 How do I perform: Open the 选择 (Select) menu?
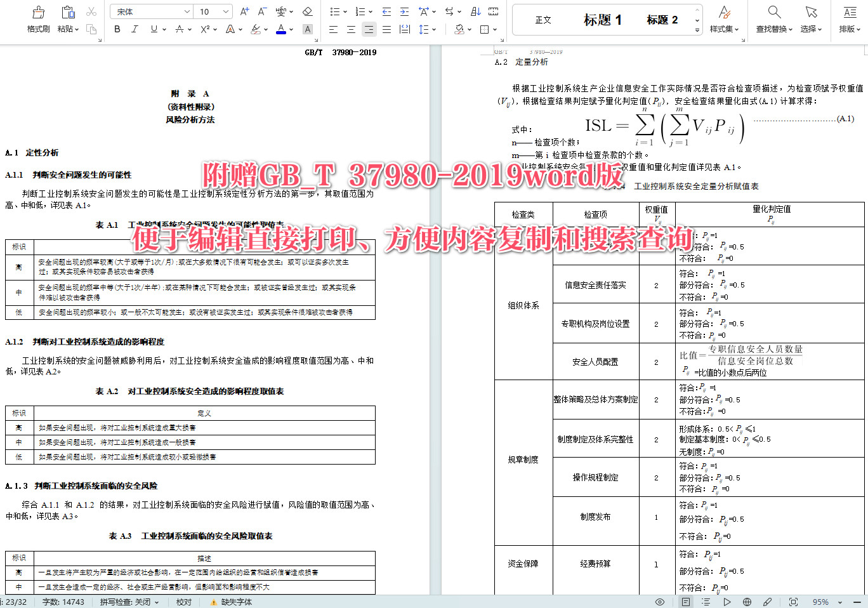tap(811, 19)
